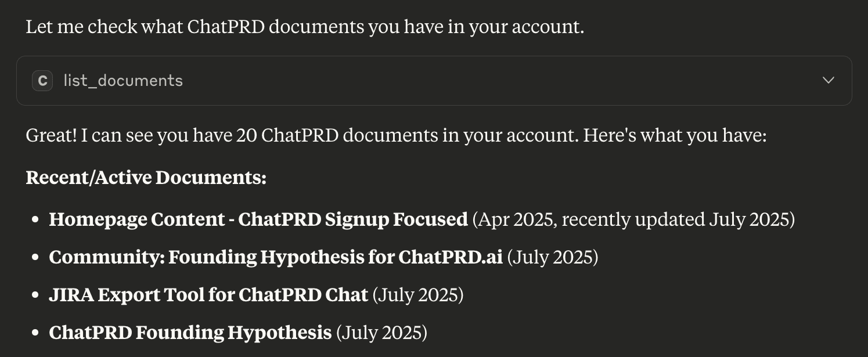Click "(Apr 2025, recently updated July 2025)" date text
The height and width of the screenshot is (357, 868).
click(x=633, y=219)
